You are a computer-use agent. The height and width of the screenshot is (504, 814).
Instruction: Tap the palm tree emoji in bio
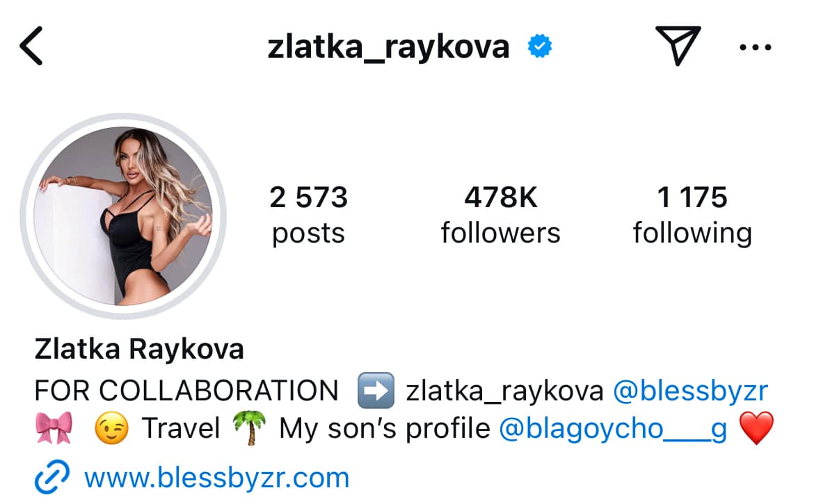(x=250, y=428)
